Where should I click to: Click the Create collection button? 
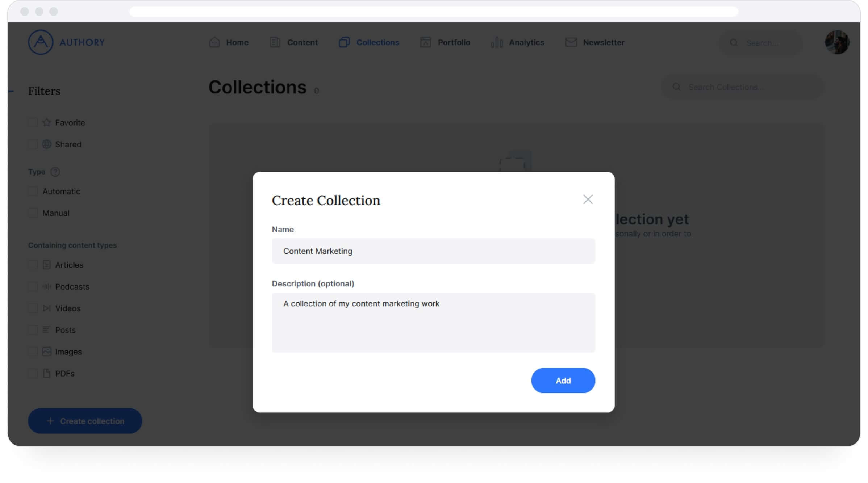coord(85,421)
